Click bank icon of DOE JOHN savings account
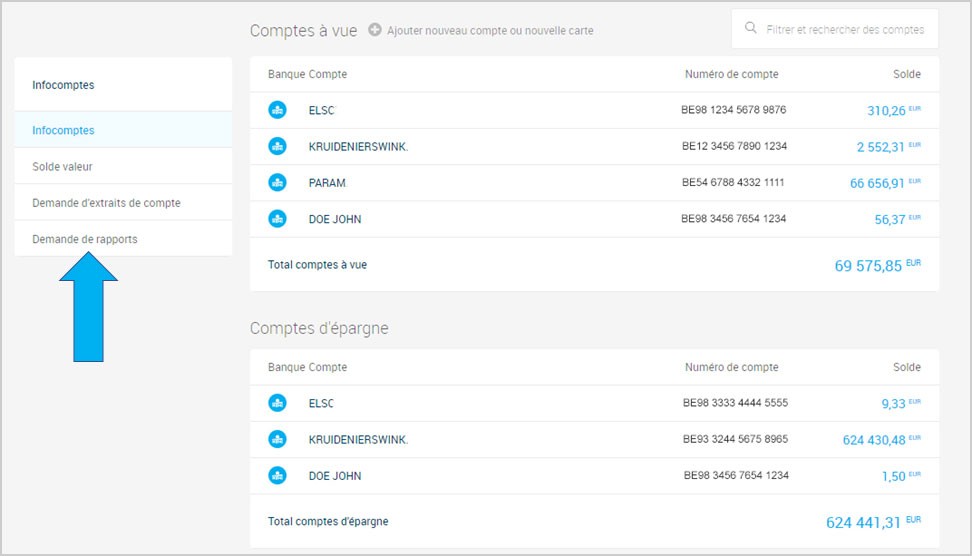 (x=277, y=475)
